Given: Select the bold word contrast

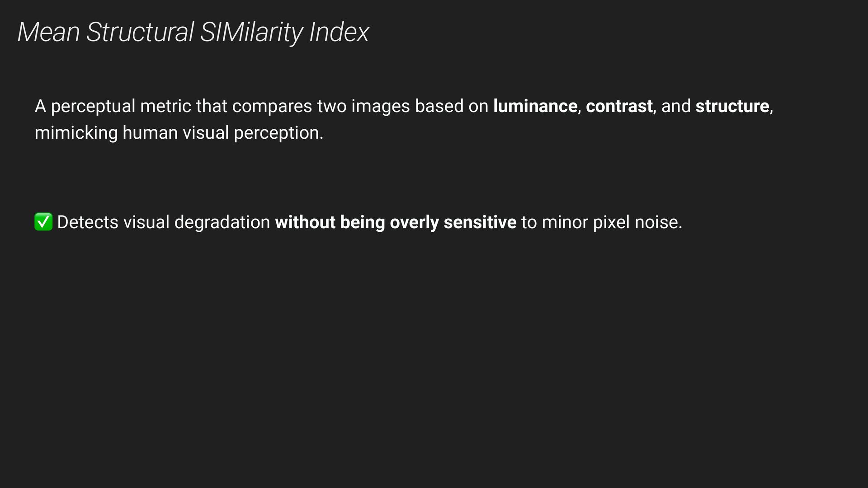Looking at the screenshot, I should (619, 106).
